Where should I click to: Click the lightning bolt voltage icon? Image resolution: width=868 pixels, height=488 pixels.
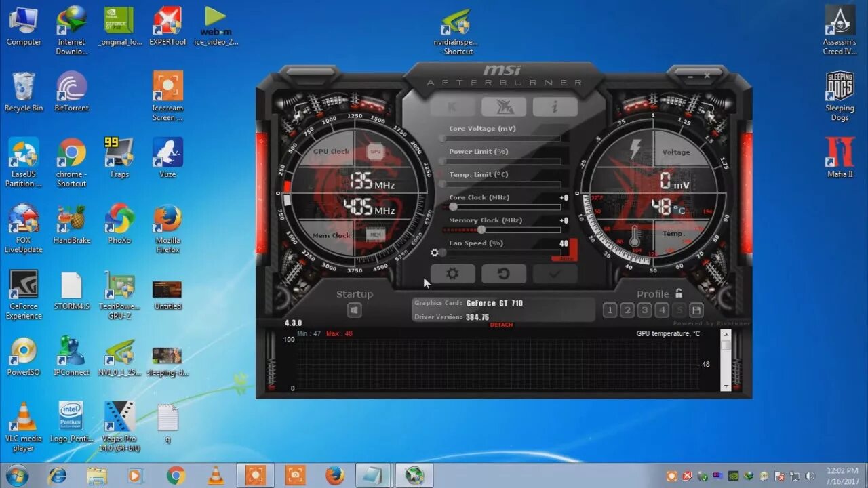point(635,149)
